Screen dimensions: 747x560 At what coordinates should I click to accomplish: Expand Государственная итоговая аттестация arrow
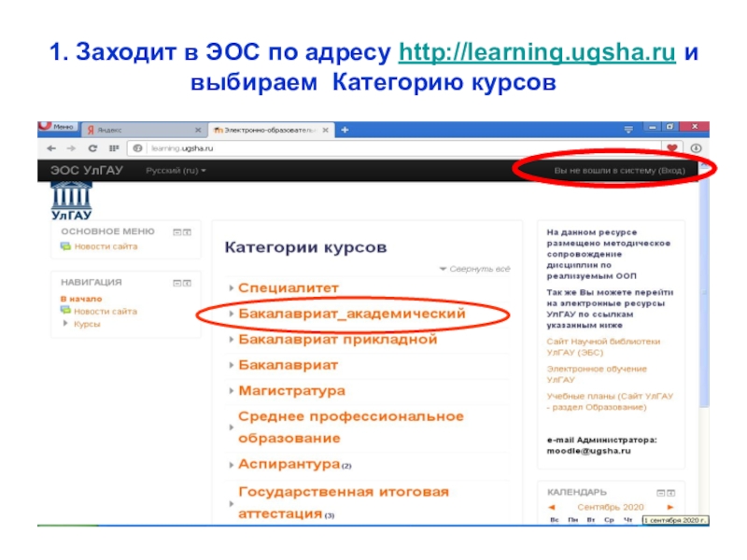231,503
